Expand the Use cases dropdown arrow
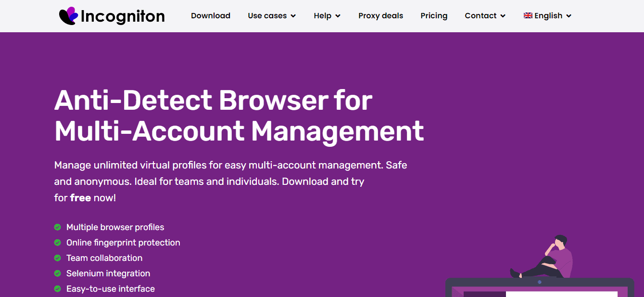 pyautogui.click(x=293, y=16)
